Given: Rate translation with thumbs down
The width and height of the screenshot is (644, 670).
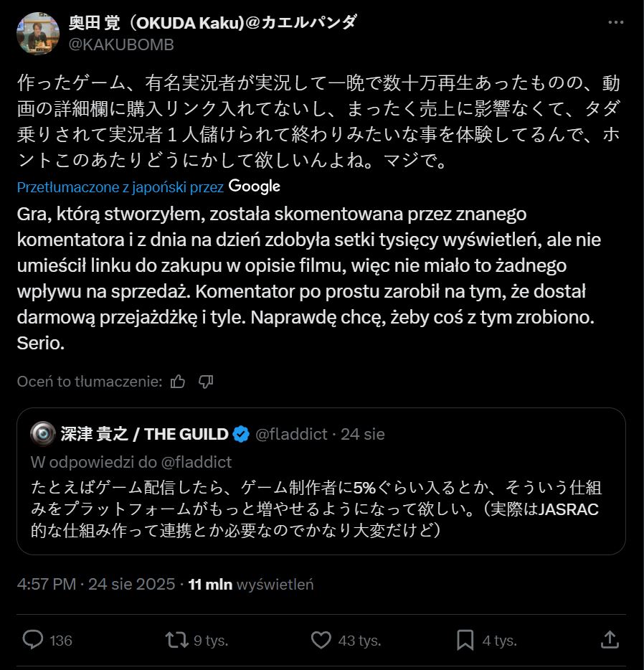Looking at the screenshot, I should 206,382.
